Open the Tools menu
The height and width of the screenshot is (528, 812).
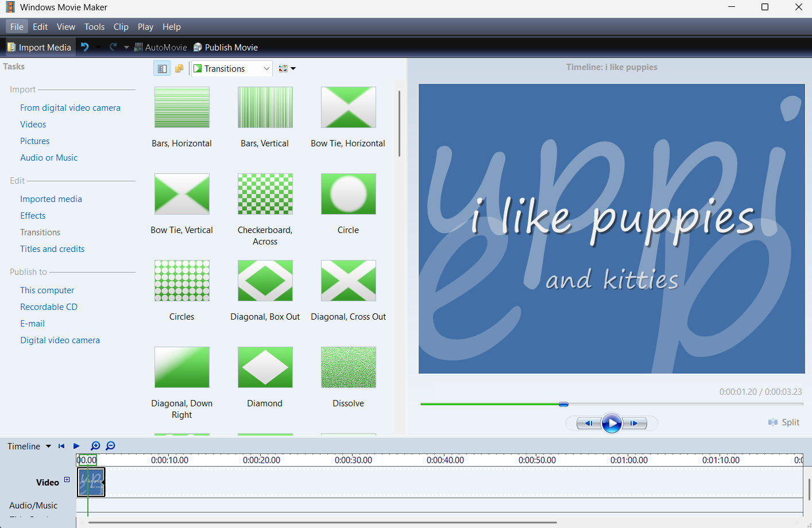(x=94, y=26)
